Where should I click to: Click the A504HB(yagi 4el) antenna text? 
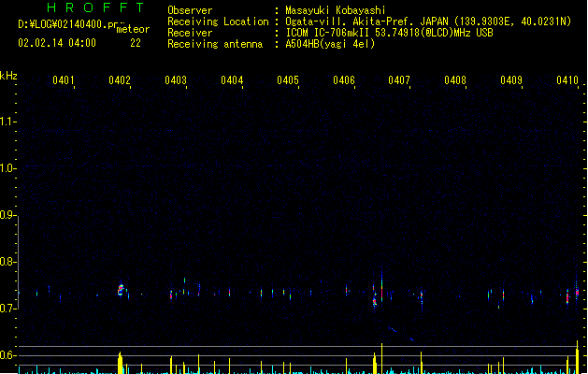coord(330,44)
